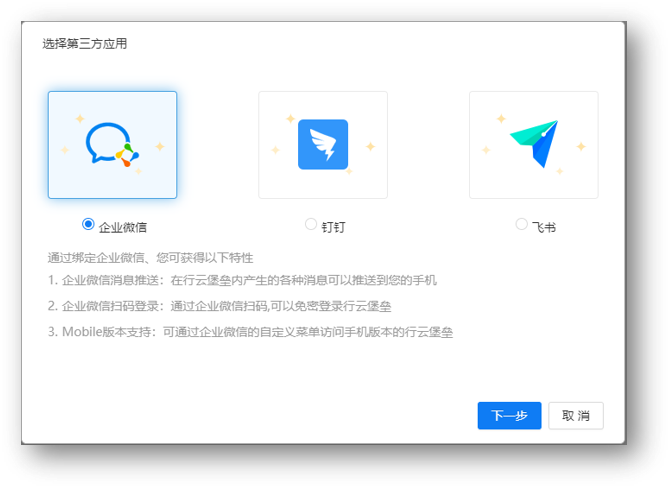Click the 企业微信 radio label text

pos(123,227)
